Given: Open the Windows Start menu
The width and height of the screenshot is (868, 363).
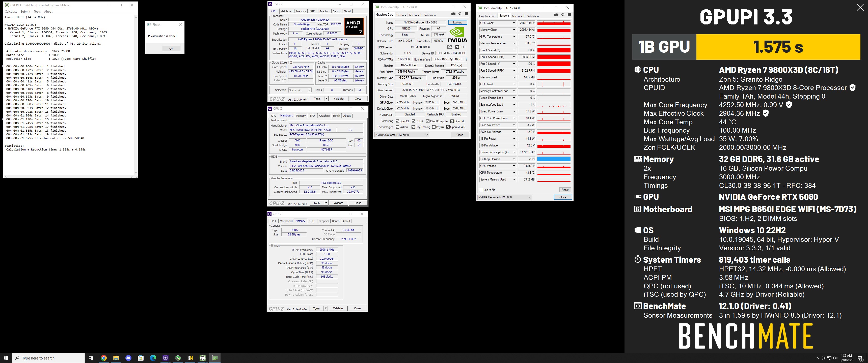Looking at the screenshot, I should point(6,358).
